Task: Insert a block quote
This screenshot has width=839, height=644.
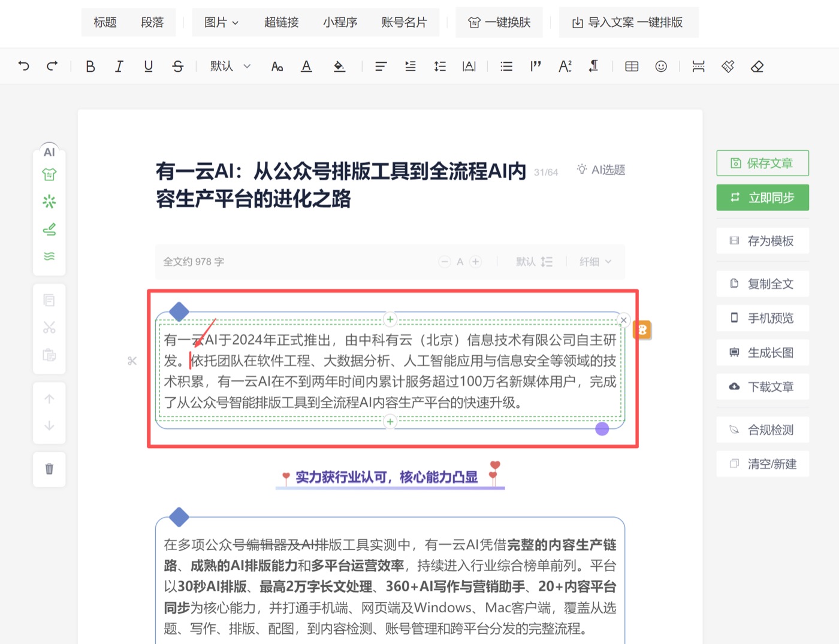Action: [x=536, y=66]
